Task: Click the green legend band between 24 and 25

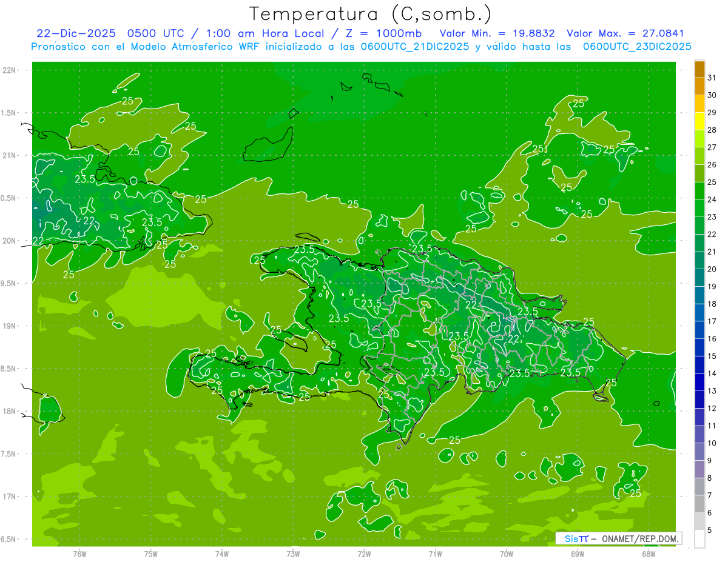Action: click(699, 191)
